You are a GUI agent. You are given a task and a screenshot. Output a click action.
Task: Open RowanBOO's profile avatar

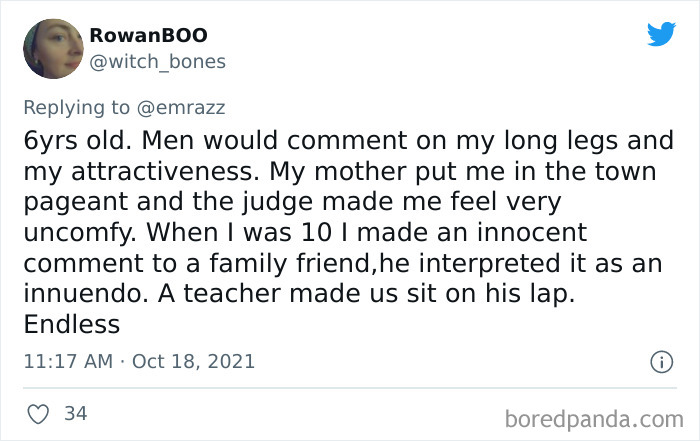51,49
